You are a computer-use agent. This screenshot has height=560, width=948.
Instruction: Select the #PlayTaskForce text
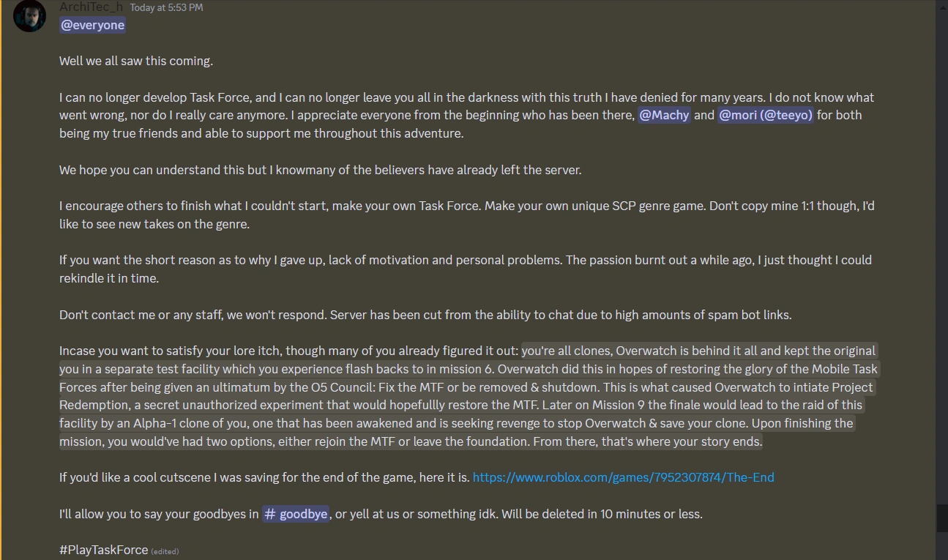click(102, 550)
